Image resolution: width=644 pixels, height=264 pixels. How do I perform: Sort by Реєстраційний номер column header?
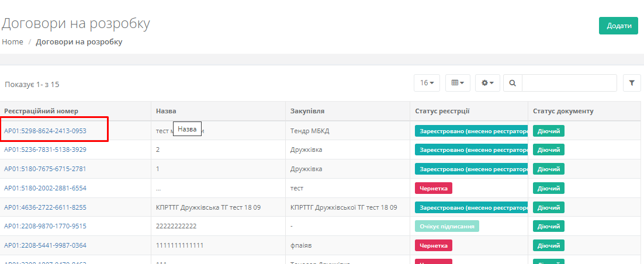[41, 111]
